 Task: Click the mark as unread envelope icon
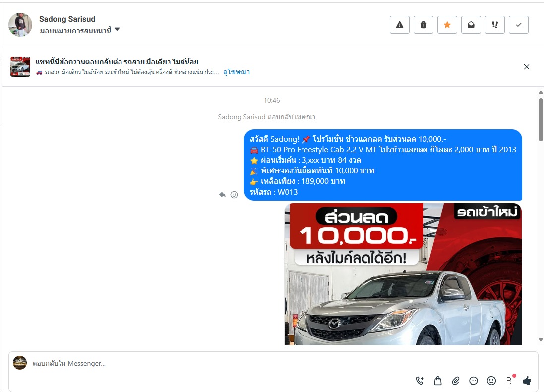[x=471, y=25]
